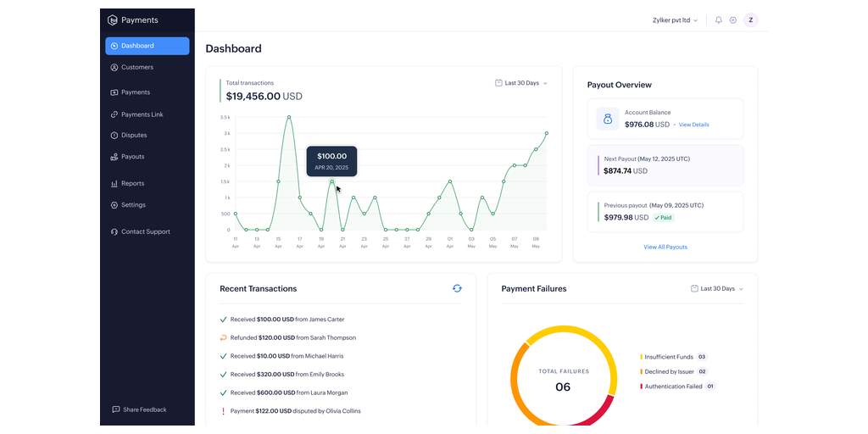Click the Account Balance money bag icon
The width and height of the screenshot is (868, 434).
click(607, 120)
